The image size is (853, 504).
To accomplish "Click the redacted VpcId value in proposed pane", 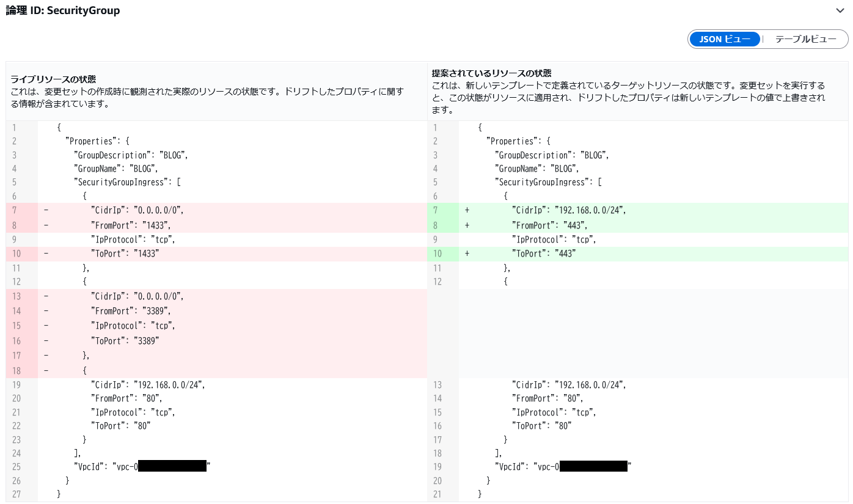I will point(593,467).
